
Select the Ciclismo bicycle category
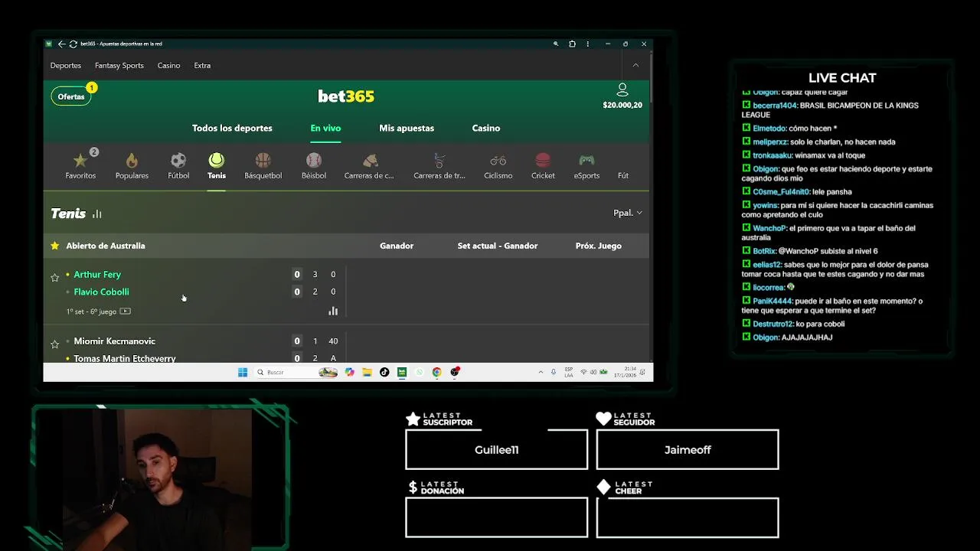pos(498,165)
